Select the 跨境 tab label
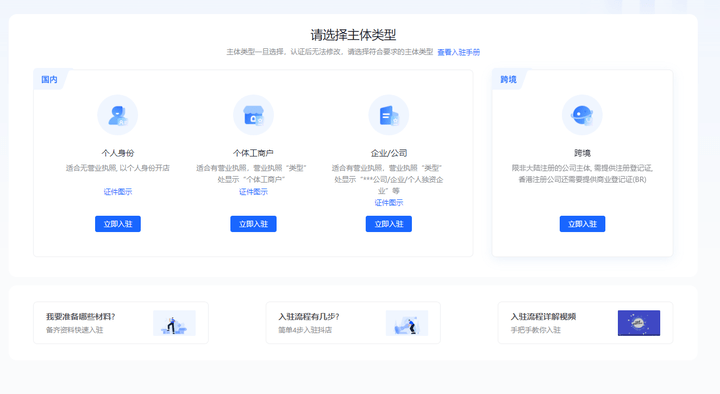Screen dimensions: 720x394 [508, 79]
